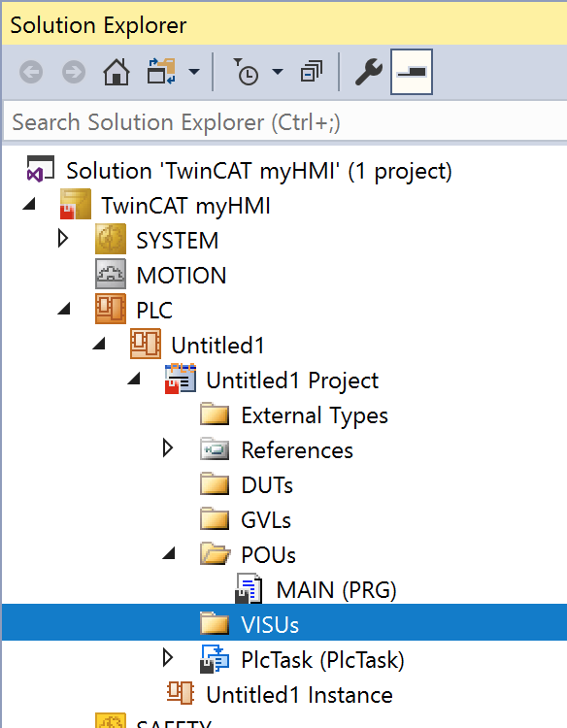Select the MAIN (PRG) program
The width and height of the screenshot is (567, 728).
point(336,590)
